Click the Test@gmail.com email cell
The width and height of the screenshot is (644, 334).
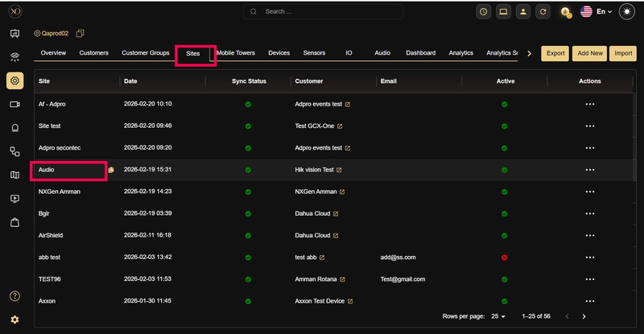tap(402, 279)
